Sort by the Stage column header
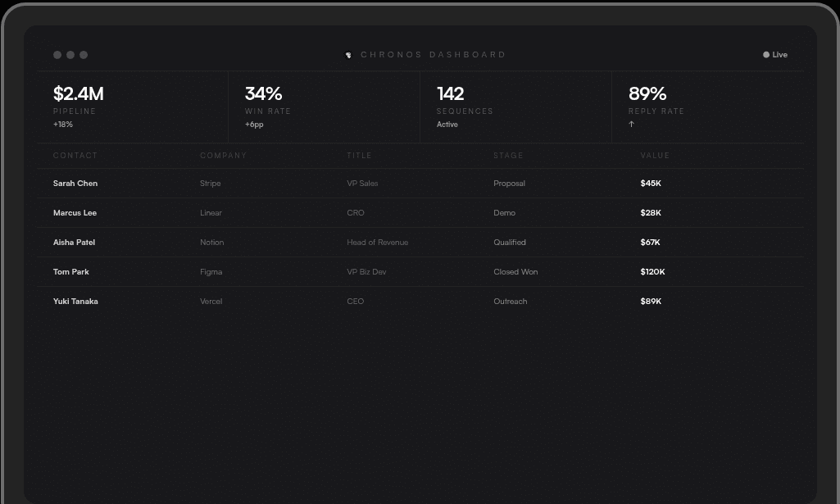 [508, 156]
